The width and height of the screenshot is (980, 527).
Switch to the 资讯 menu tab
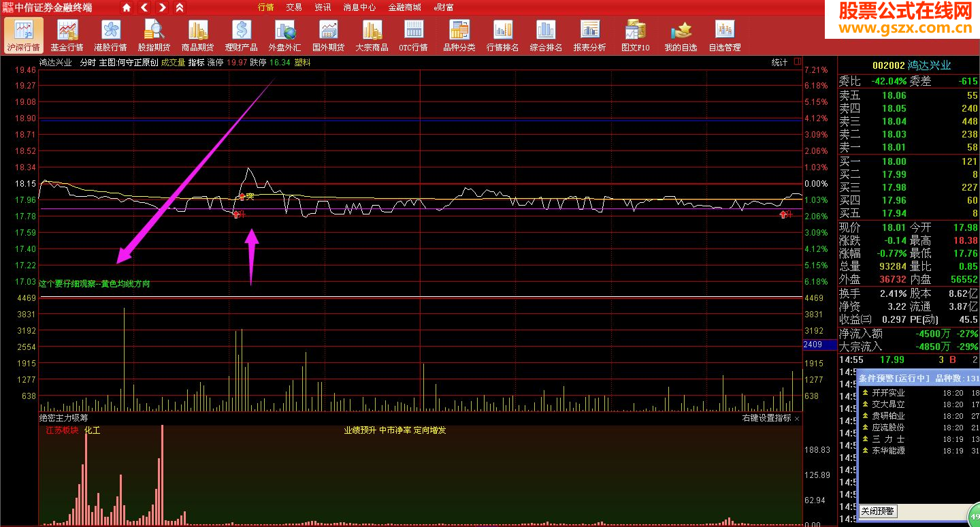[x=323, y=7]
